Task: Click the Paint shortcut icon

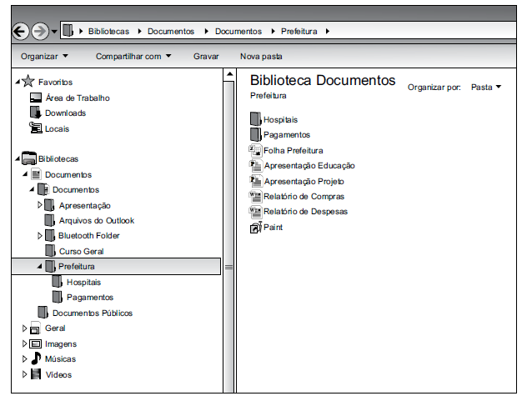Action: pyautogui.click(x=256, y=227)
